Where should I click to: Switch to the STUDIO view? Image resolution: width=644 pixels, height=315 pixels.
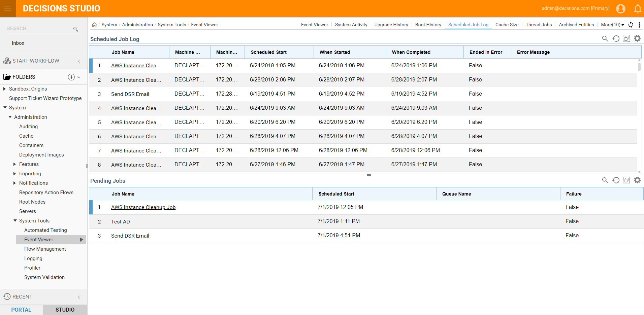tap(65, 310)
